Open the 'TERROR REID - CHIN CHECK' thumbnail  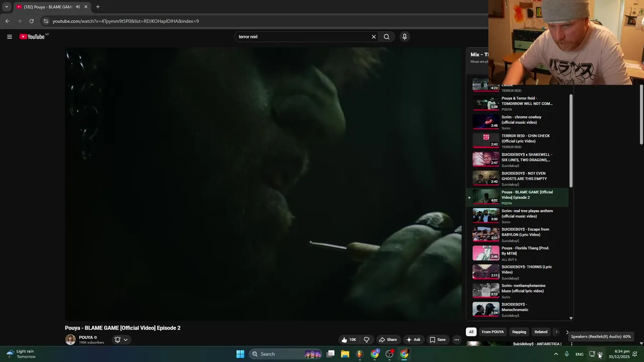tap(486, 140)
